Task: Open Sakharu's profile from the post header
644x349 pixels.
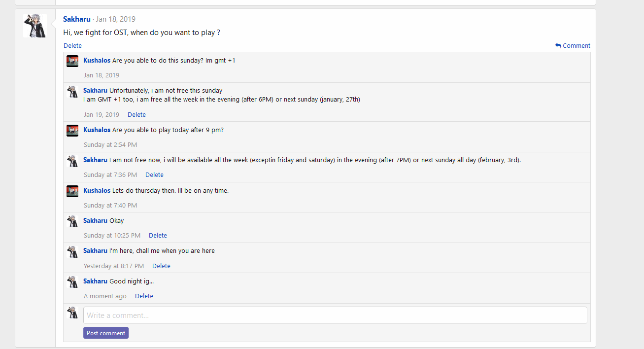Action: (x=76, y=19)
